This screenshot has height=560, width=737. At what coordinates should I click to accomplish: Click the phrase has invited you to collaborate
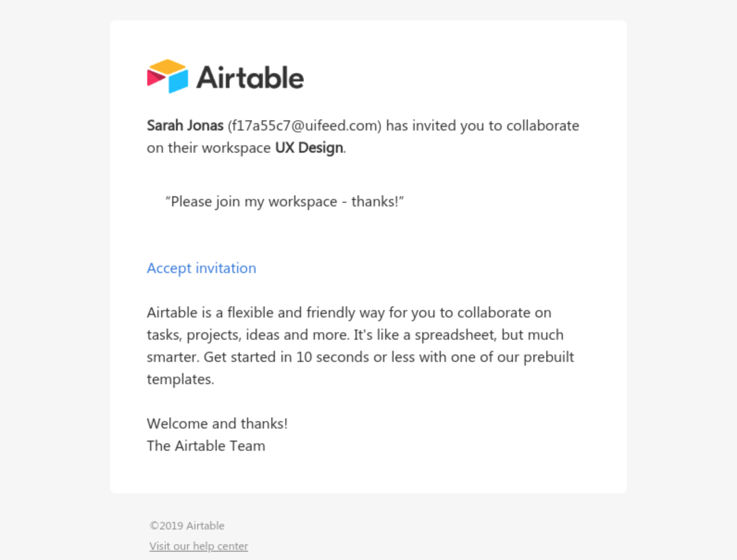(482, 125)
